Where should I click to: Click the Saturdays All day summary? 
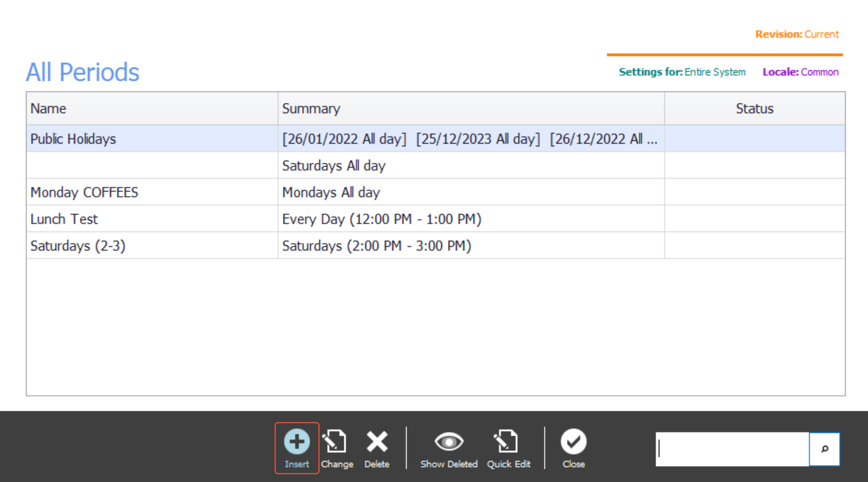[x=334, y=166]
